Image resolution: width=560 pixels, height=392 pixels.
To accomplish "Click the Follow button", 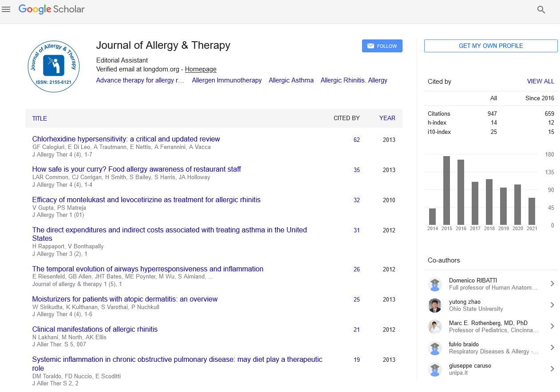I will 382,46.
